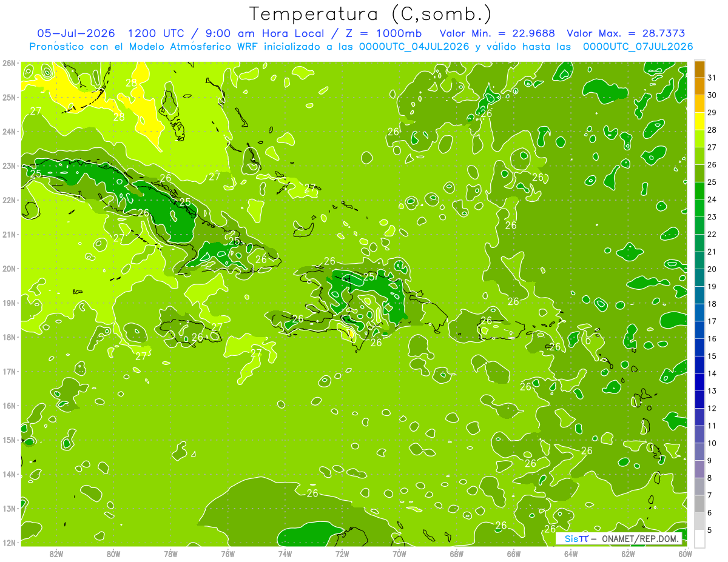Click the "14N" latitude axis label
This screenshot has width=728, height=562.
(8, 474)
